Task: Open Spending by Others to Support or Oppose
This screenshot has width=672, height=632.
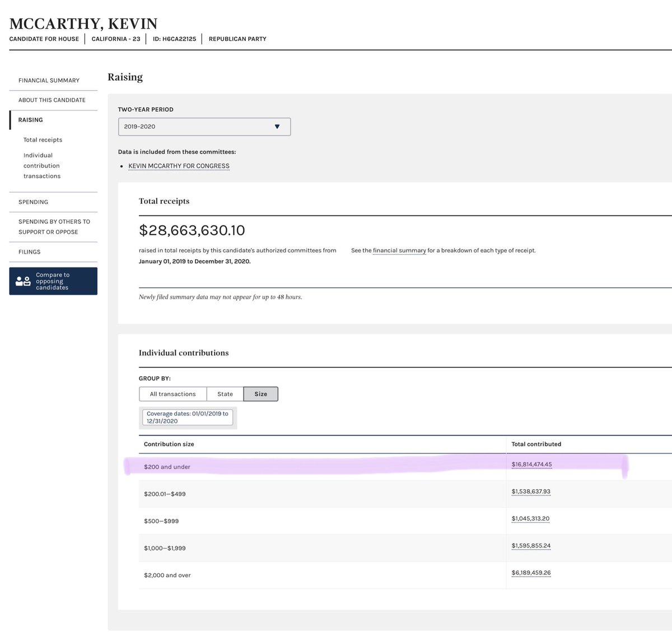Action: point(54,227)
